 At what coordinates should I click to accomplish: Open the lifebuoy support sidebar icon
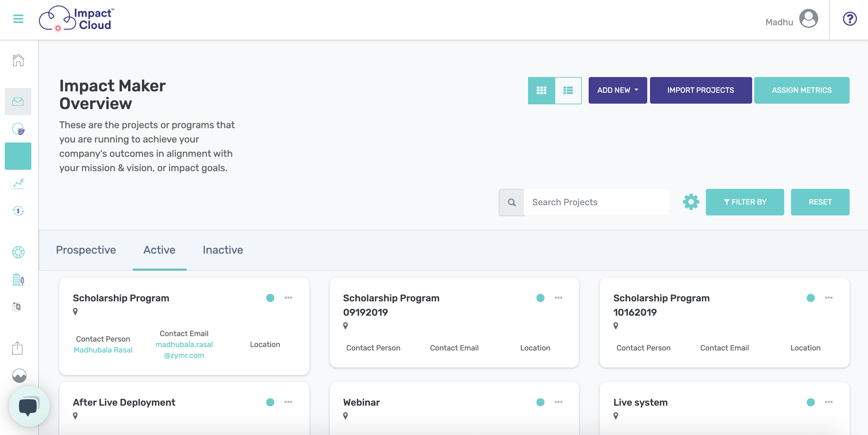[18, 252]
